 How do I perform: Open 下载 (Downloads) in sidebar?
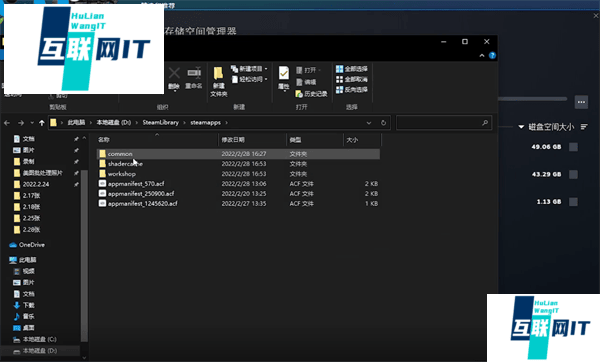24,305
